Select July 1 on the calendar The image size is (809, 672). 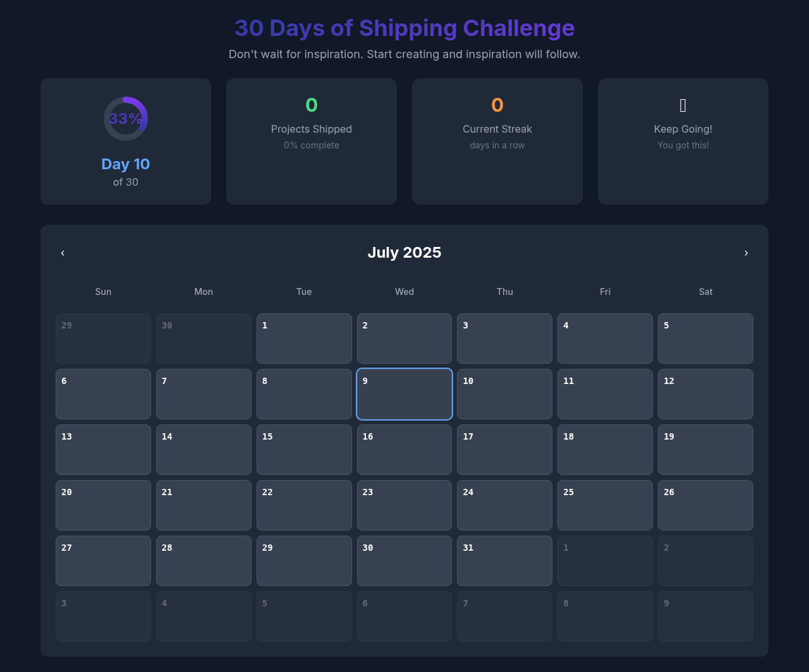304,339
